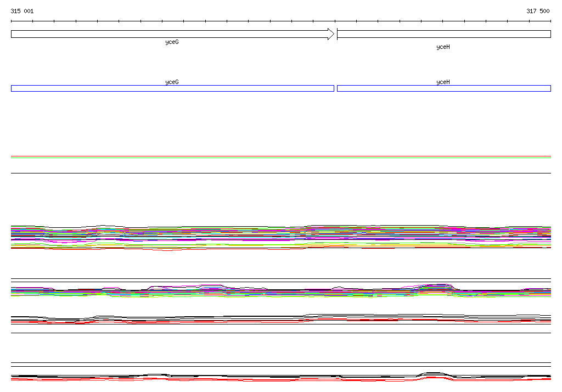Viewport: 562px width, 392px height.
Task: Click the yceG label above the blue box
Action: [x=172, y=82]
